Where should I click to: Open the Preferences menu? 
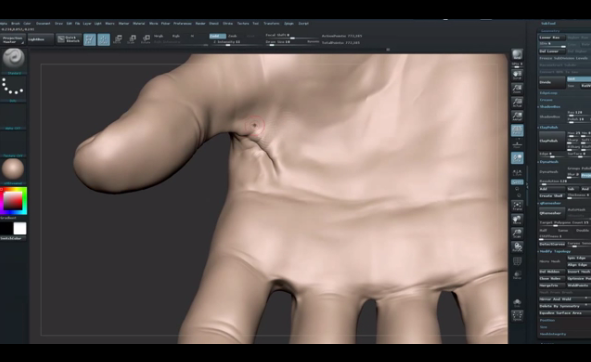coord(182,23)
